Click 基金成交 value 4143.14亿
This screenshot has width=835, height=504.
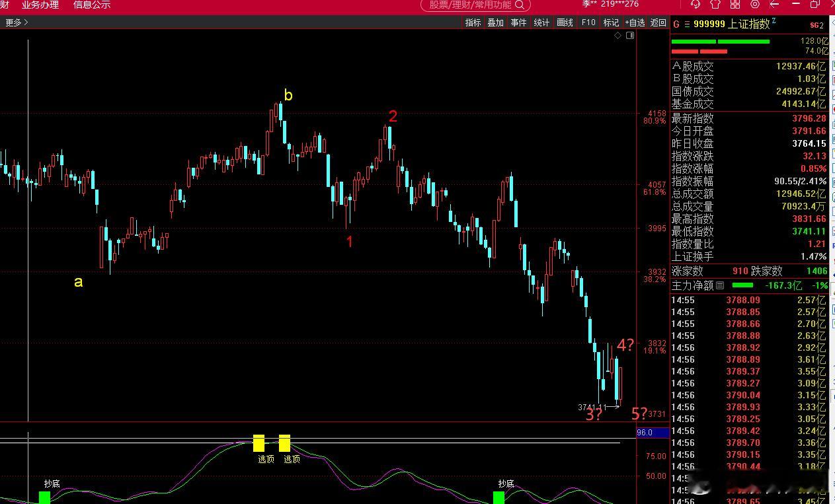[x=804, y=104]
